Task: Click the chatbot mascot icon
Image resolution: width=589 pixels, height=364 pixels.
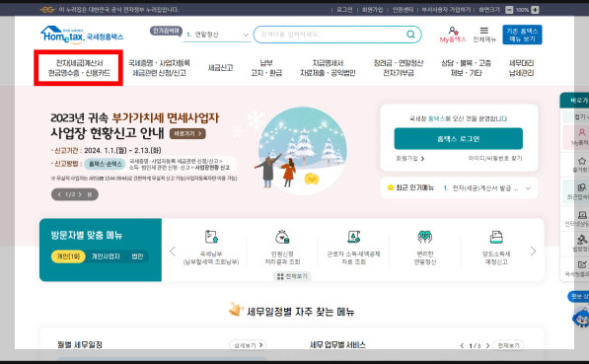Action: click(x=581, y=318)
